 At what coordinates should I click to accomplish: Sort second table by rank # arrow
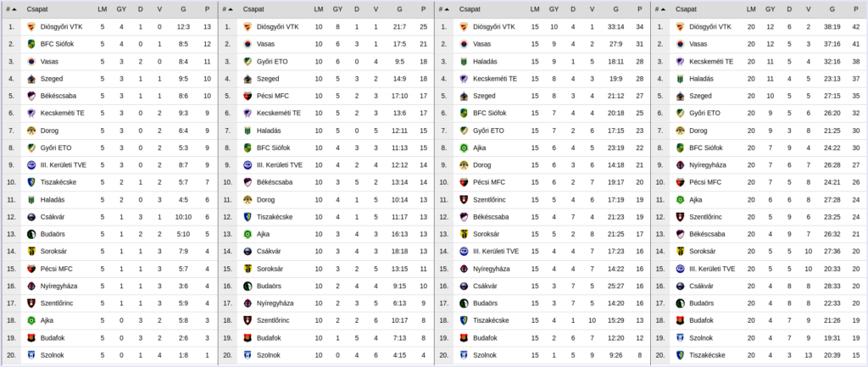point(227,9)
